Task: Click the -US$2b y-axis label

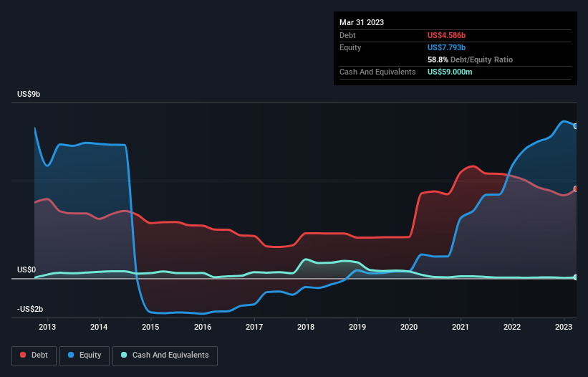Action: [30, 309]
